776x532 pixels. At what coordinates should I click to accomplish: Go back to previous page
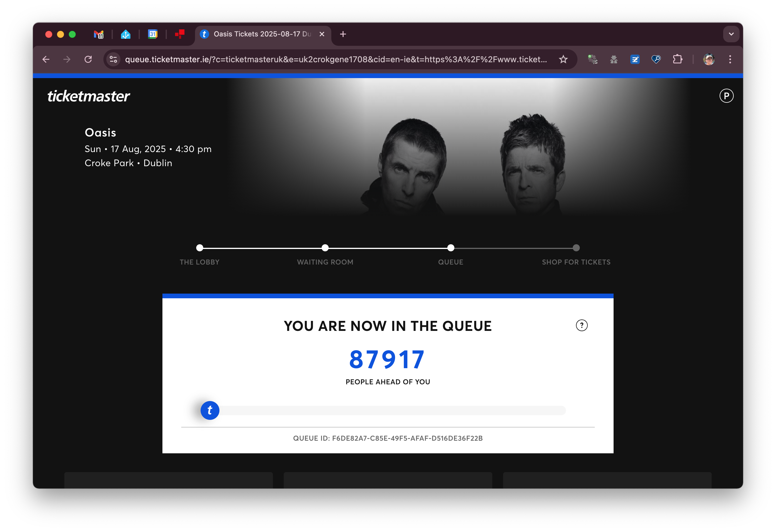(x=46, y=59)
